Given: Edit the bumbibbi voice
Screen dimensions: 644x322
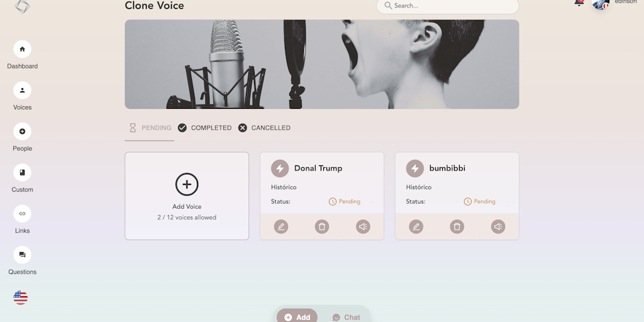Looking at the screenshot, I should [416, 226].
